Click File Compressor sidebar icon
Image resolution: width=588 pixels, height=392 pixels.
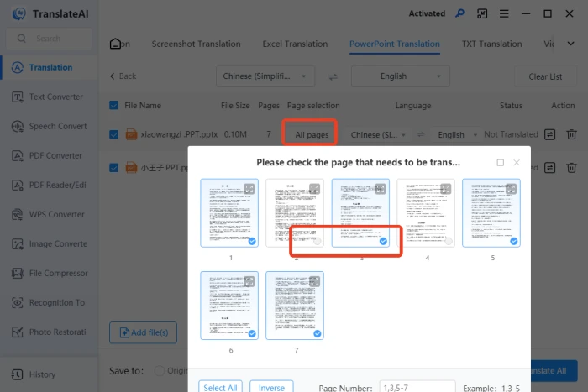(18, 273)
